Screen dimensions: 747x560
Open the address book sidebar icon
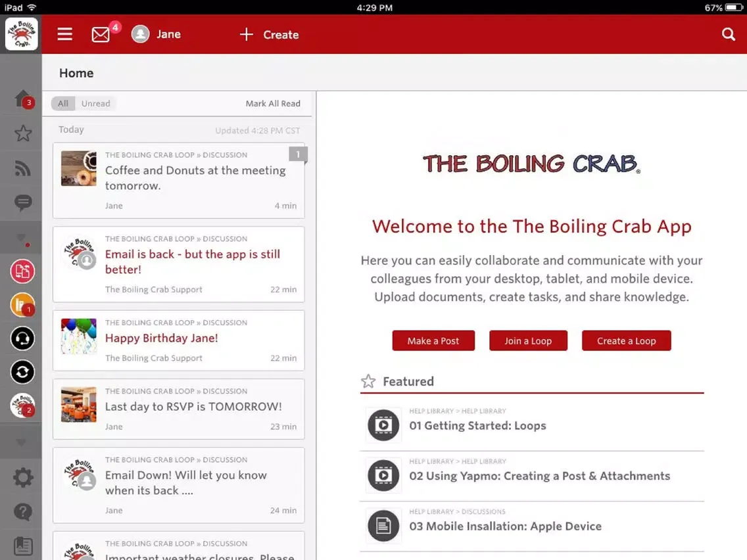[23, 546]
